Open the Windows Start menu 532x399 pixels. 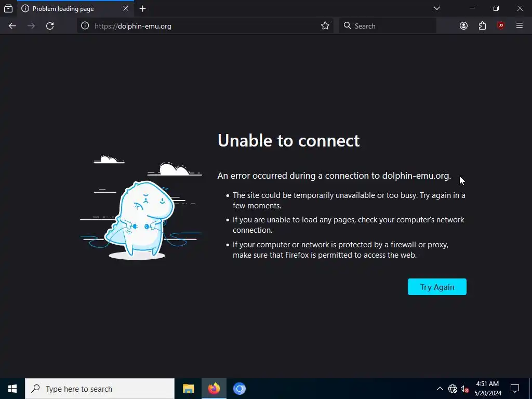point(12,389)
